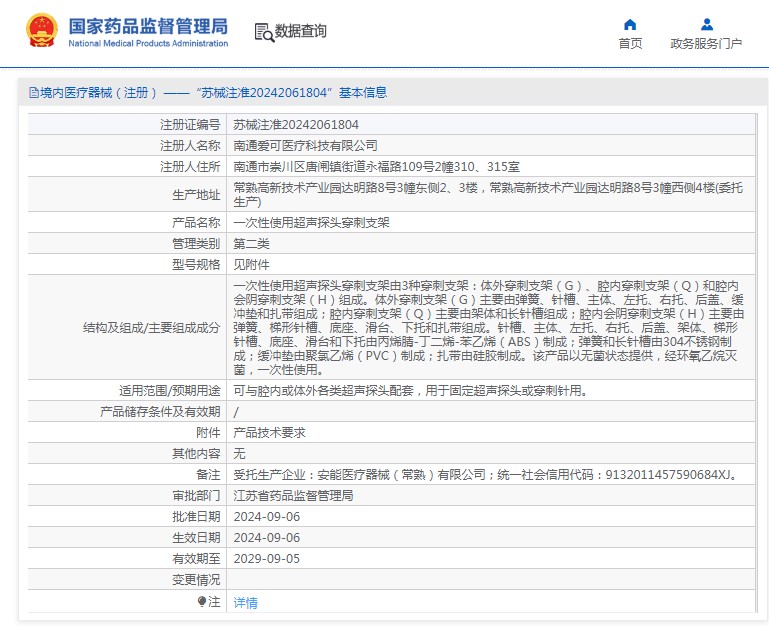Select management category 第二类
The height and width of the screenshot is (626, 769).
click(251, 244)
